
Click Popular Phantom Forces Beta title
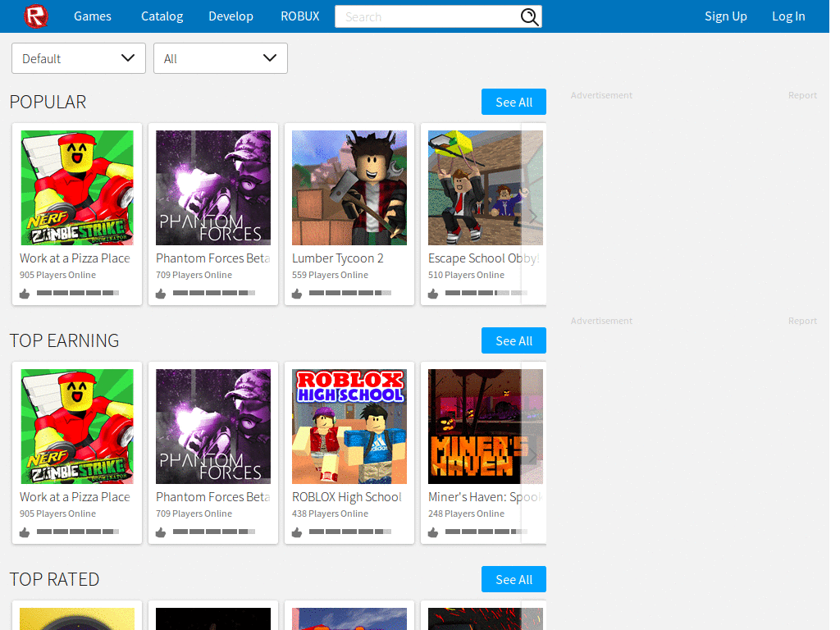(213, 258)
